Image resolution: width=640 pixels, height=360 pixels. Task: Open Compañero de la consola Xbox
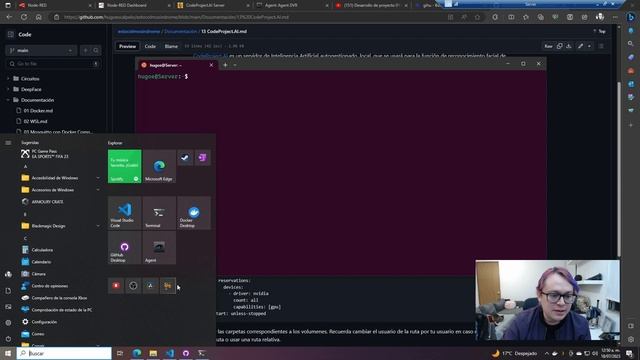(x=60, y=298)
